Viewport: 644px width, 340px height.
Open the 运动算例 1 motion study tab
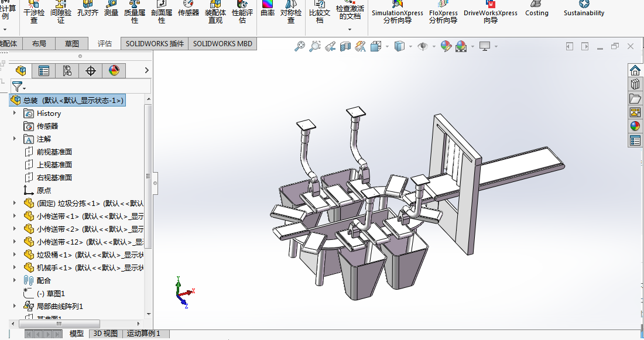(x=144, y=334)
